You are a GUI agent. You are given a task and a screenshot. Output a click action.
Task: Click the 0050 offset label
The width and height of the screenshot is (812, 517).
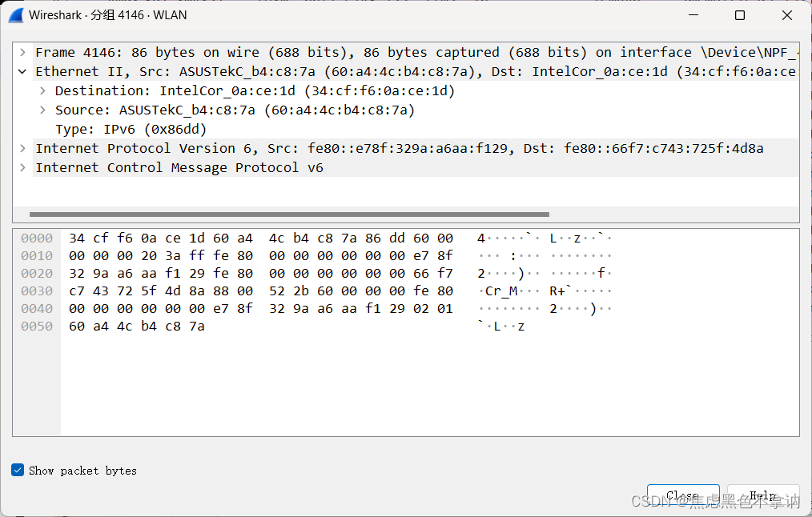click(37, 326)
